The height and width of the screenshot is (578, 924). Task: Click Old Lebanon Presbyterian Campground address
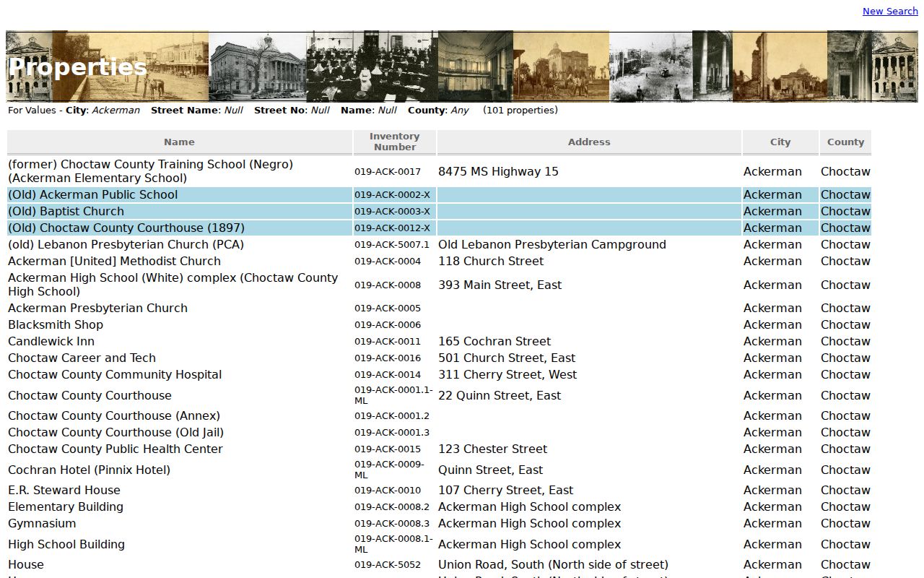click(552, 244)
